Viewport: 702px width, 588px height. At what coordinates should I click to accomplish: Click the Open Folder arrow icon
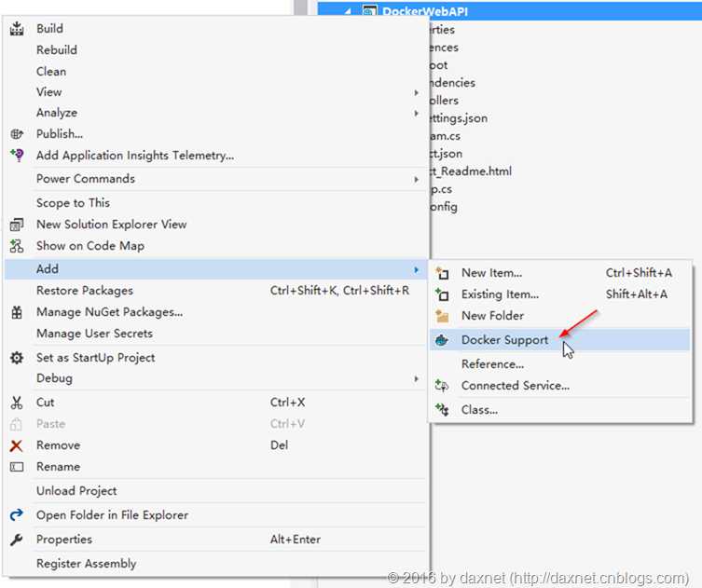coord(17,515)
